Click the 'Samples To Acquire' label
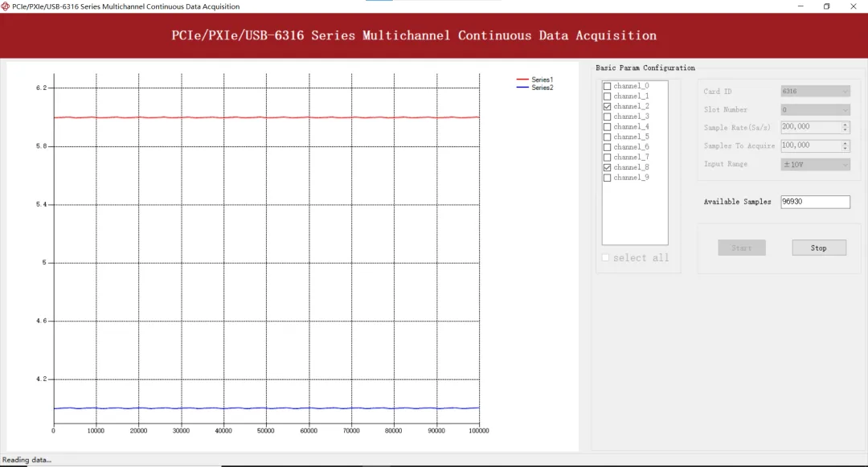 point(739,145)
